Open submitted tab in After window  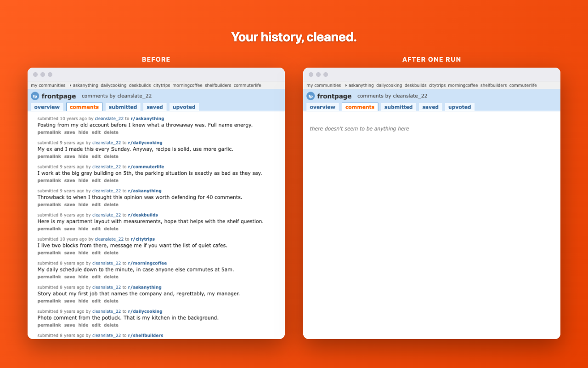click(398, 107)
